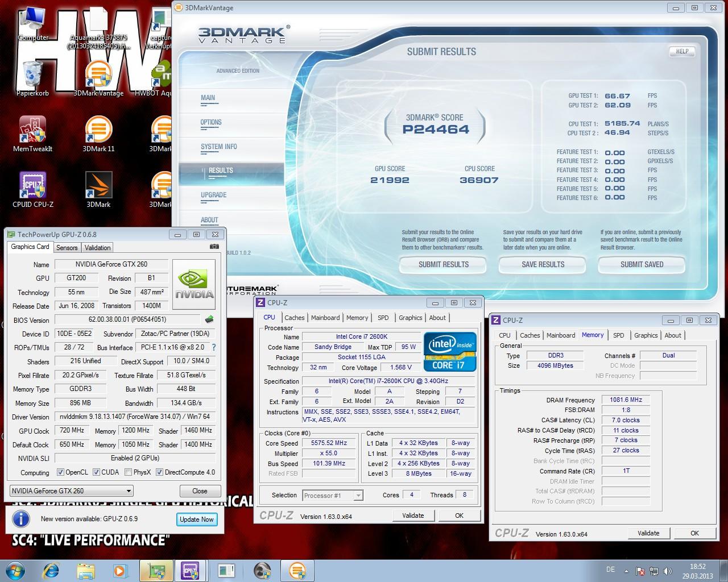Click the HELP button in 3DMark Vantage
This screenshot has height=582, width=728.
(x=682, y=52)
